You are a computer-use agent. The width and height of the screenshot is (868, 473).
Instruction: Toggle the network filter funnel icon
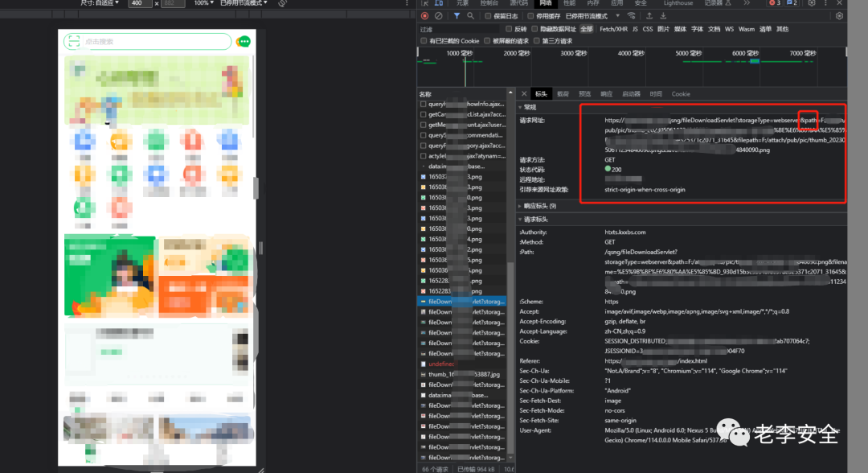(x=457, y=15)
